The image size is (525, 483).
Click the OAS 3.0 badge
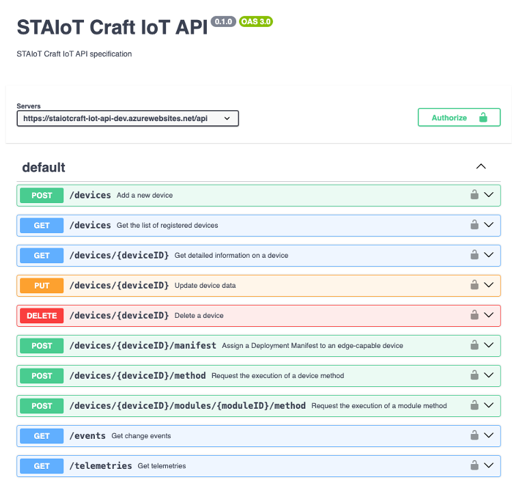pos(256,22)
